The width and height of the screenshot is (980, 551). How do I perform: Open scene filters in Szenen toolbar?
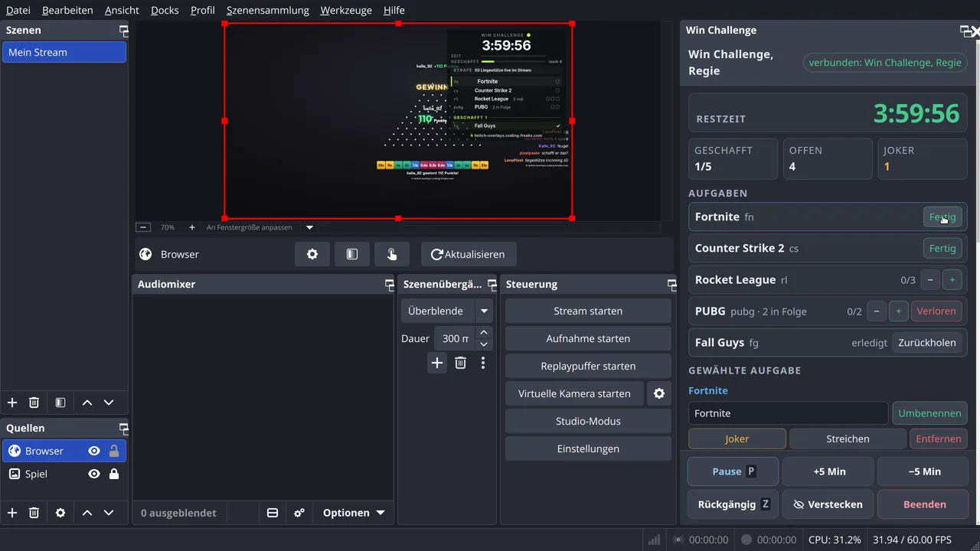(60, 403)
